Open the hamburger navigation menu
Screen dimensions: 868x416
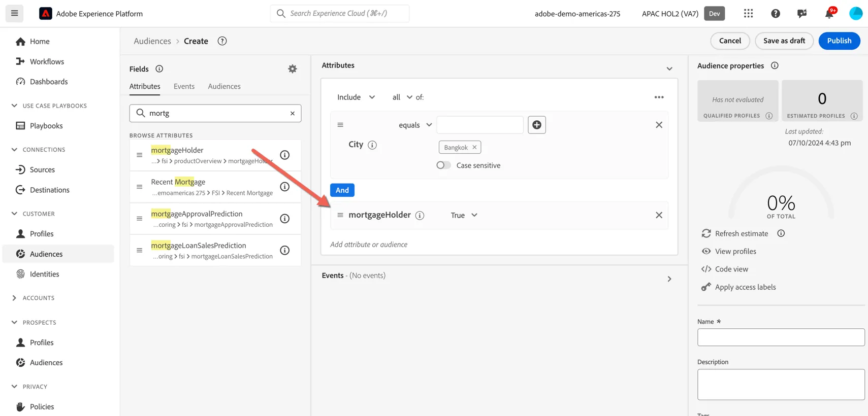click(15, 13)
